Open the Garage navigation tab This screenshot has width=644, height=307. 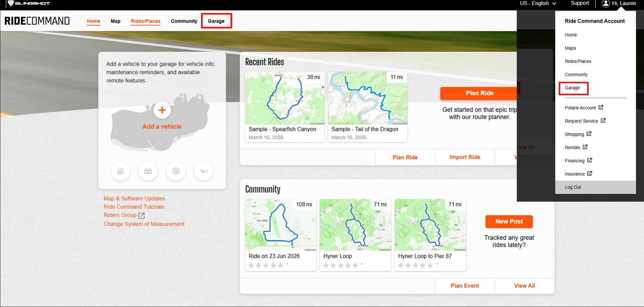click(216, 21)
